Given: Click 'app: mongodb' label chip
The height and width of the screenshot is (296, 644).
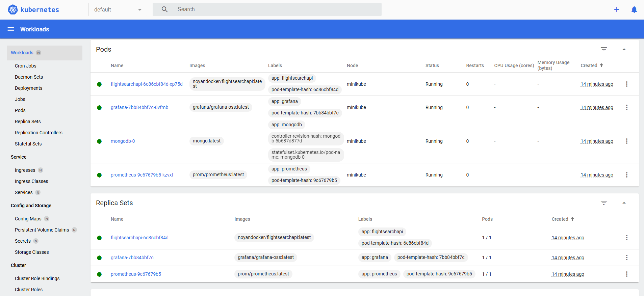Looking at the screenshot, I should [x=287, y=125].
